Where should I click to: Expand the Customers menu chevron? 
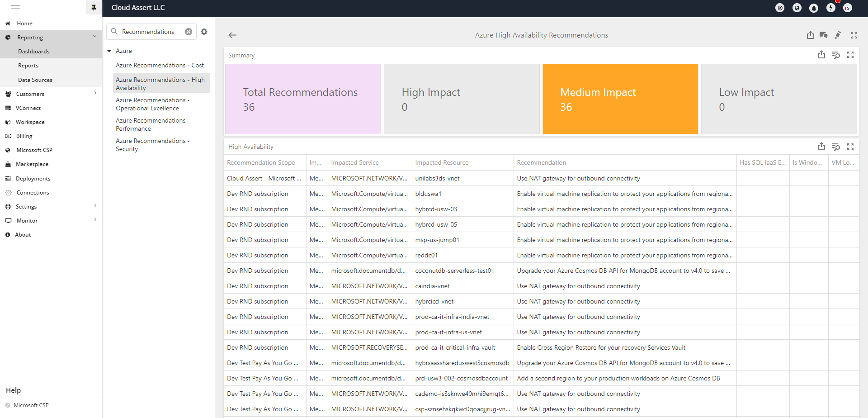(x=95, y=93)
